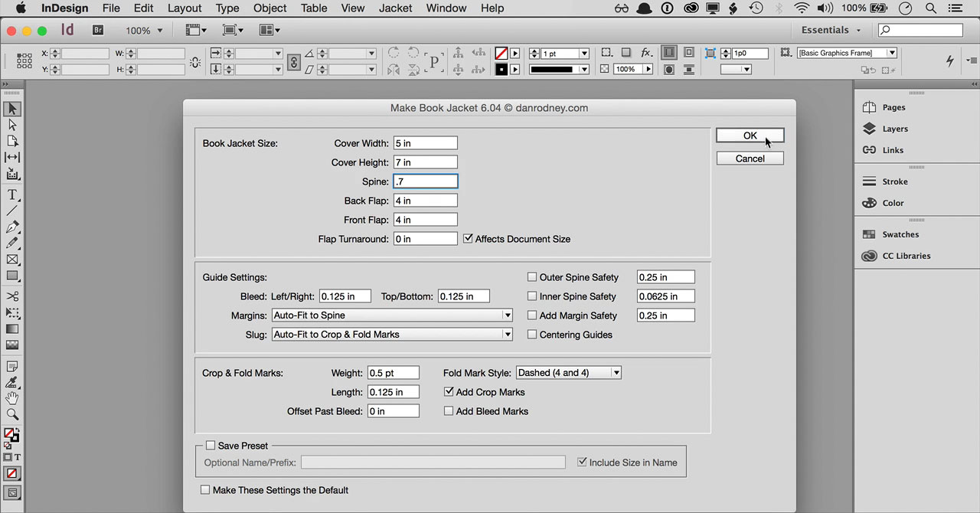Select the Note tool
Viewport: 980px width, 513px height.
click(12, 366)
